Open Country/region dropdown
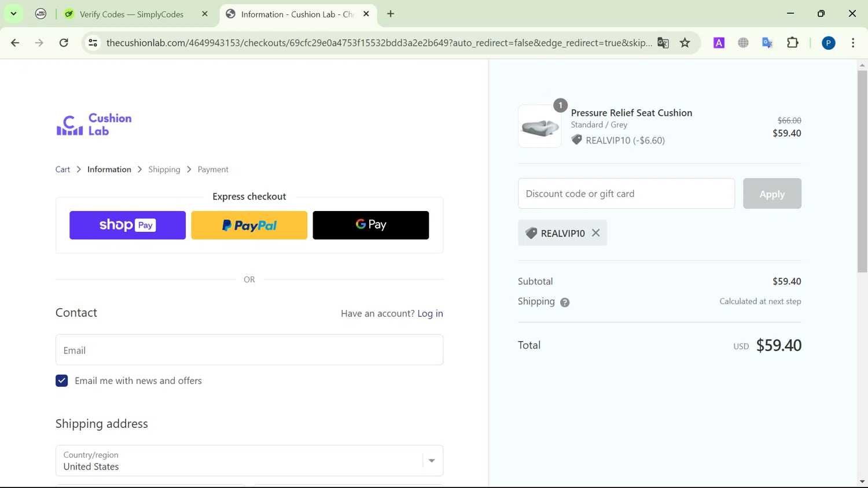 (249, 461)
